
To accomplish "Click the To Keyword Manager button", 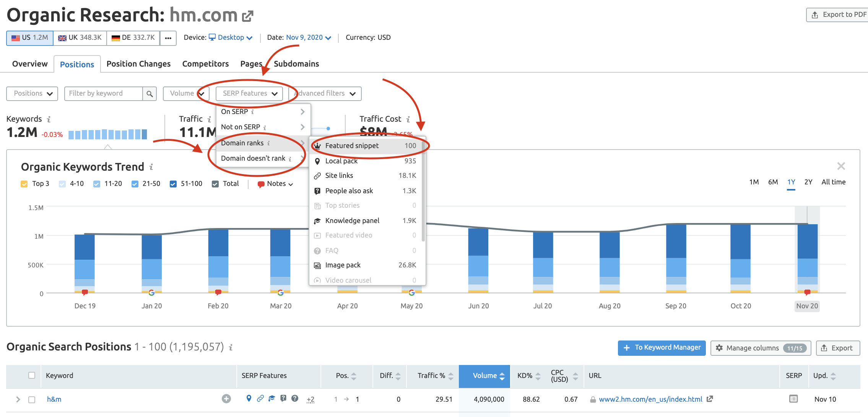I will (x=662, y=348).
